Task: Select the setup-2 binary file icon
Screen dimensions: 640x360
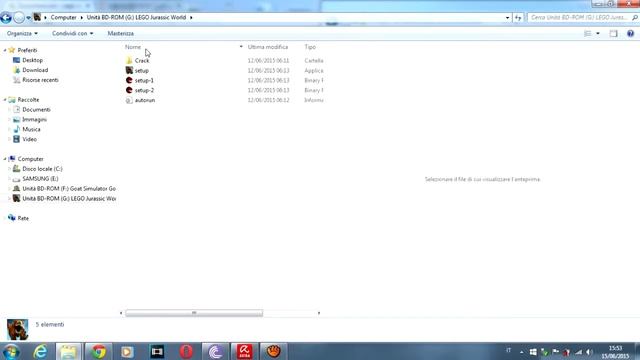Action: click(129, 90)
